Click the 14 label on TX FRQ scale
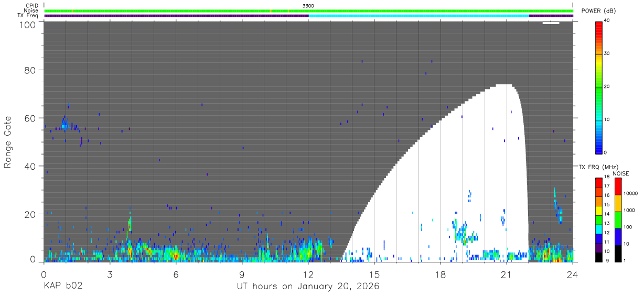Viewport: 644px width, 297px height. [x=607, y=214]
